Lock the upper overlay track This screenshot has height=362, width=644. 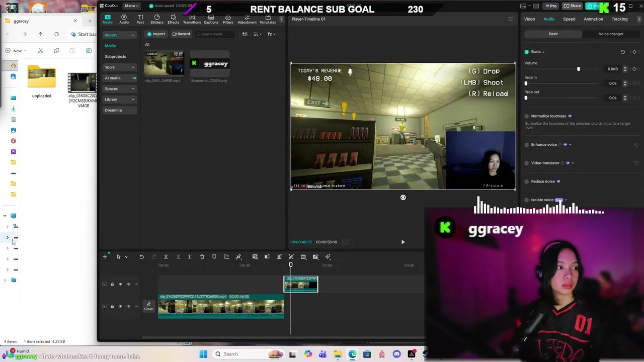point(112,284)
